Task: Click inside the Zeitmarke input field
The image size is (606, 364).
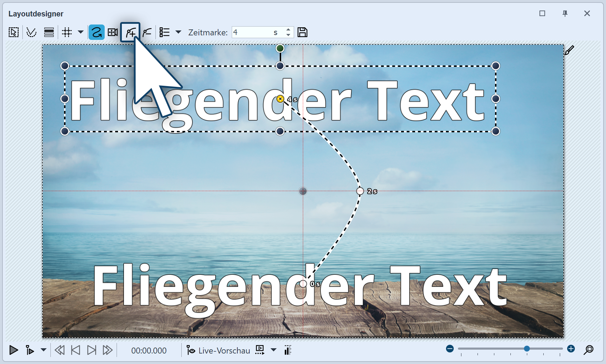Action: [x=259, y=32]
